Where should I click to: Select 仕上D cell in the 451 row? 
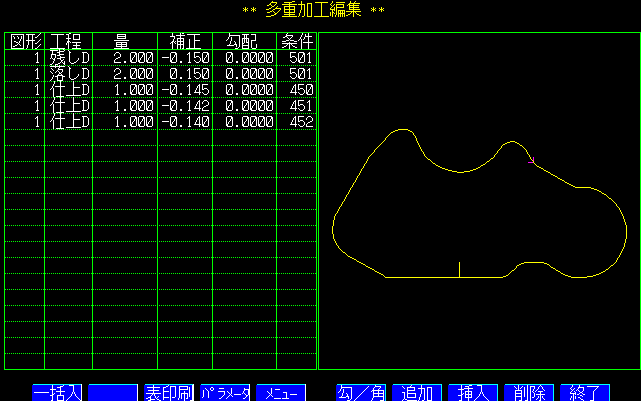69,106
